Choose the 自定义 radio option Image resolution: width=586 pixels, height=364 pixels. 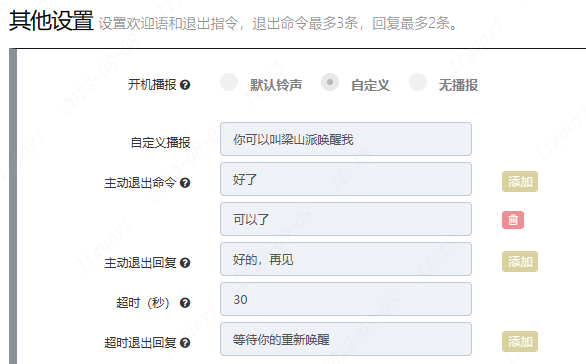point(330,82)
